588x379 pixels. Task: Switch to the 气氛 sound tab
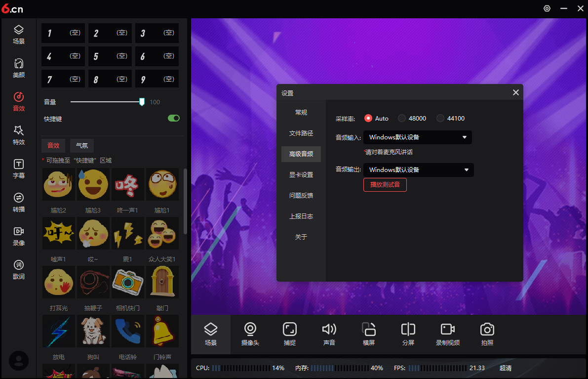click(x=82, y=145)
